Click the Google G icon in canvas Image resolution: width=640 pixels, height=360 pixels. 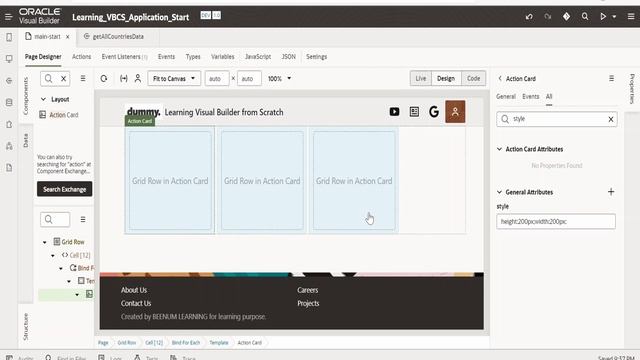click(x=434, y=112)
